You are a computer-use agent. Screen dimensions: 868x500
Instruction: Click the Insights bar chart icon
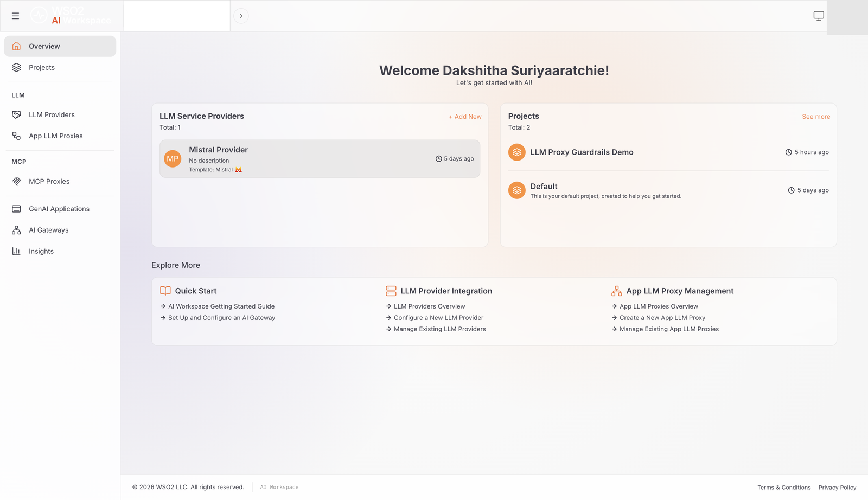16,251
